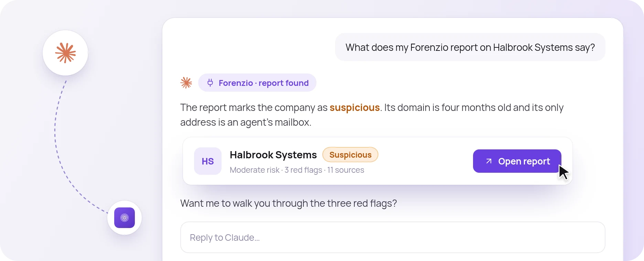Click the arrow icon inside Open report

[x=489, y=161]
